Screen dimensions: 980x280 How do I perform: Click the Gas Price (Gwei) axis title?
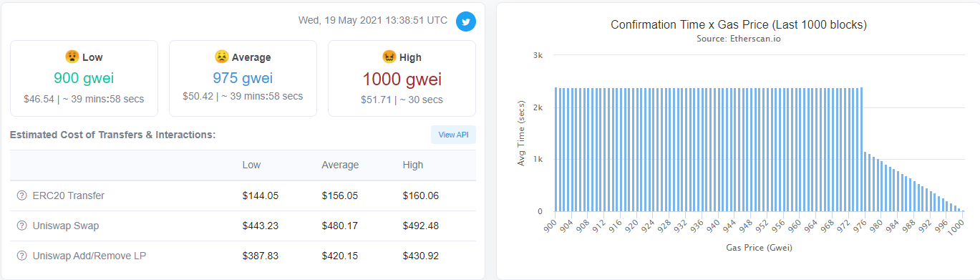(x=760, y=247)
